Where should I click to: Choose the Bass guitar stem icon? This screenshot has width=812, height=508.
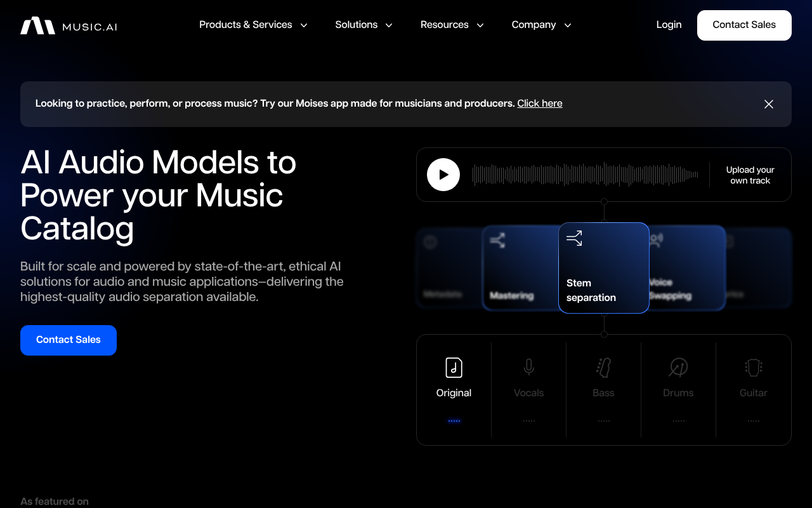click(603, 368)
